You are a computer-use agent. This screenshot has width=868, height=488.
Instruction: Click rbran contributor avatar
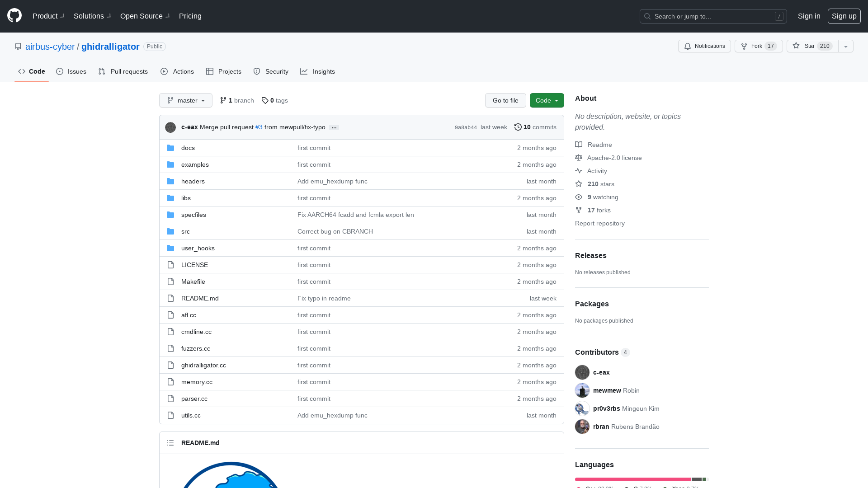pos(582,427)
